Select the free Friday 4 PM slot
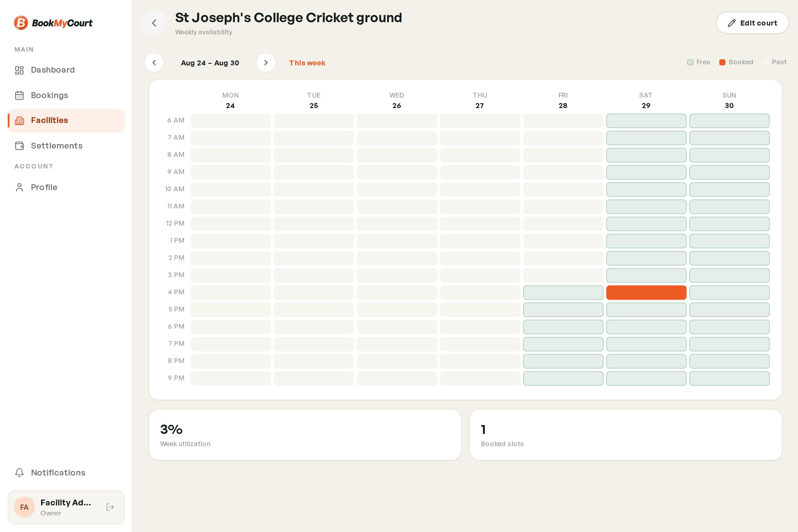Image resolution: width=798 pixels, height=532 pixels. [563, 293]
